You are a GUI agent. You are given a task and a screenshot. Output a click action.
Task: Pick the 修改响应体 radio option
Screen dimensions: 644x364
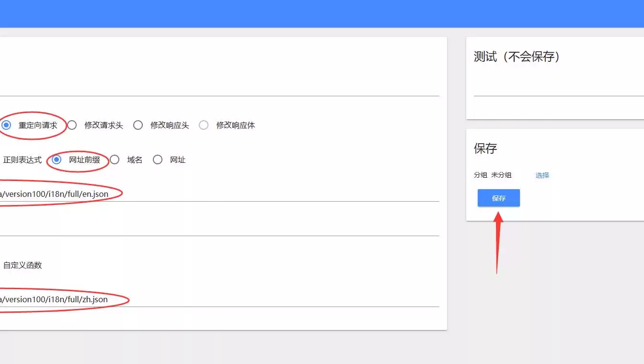[x=204, y=125]
